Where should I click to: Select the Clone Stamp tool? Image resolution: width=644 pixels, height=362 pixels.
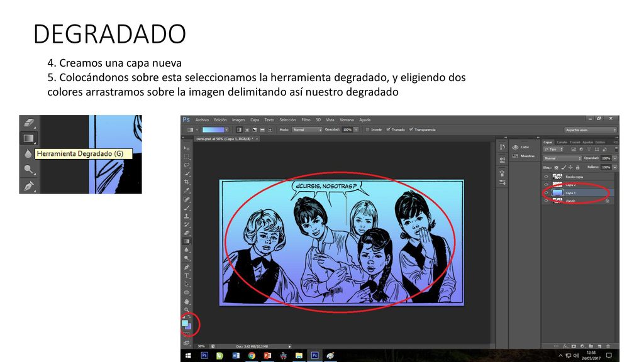[x=186, y=216]
